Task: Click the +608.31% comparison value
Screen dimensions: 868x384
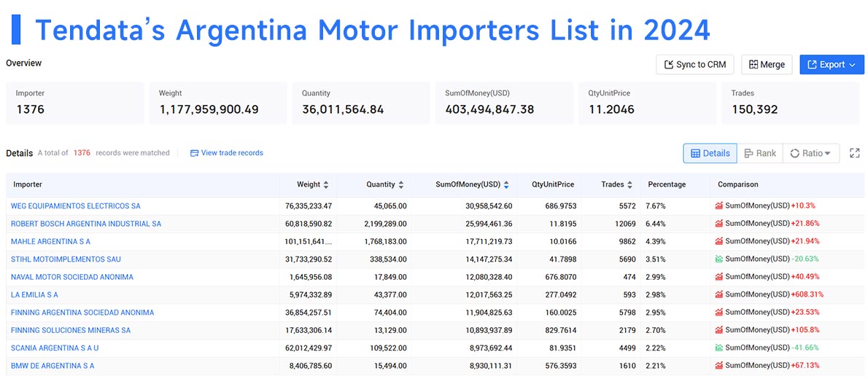Action: click(x=807, y=294)
